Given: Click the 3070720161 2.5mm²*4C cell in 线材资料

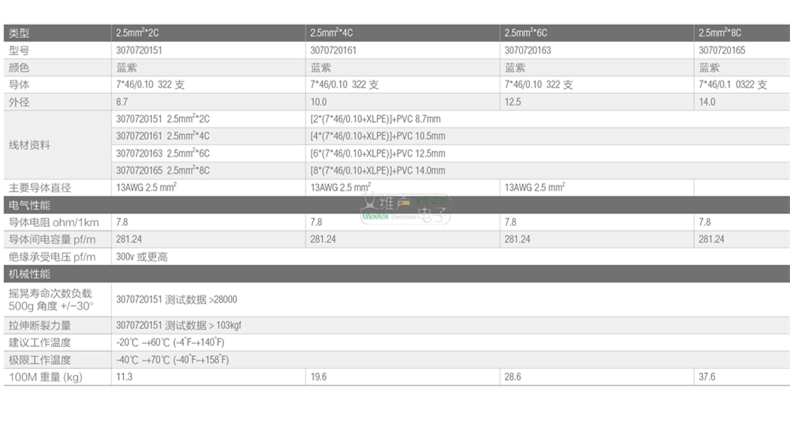Looking at the screenshot, I should (x=163, y=136).
